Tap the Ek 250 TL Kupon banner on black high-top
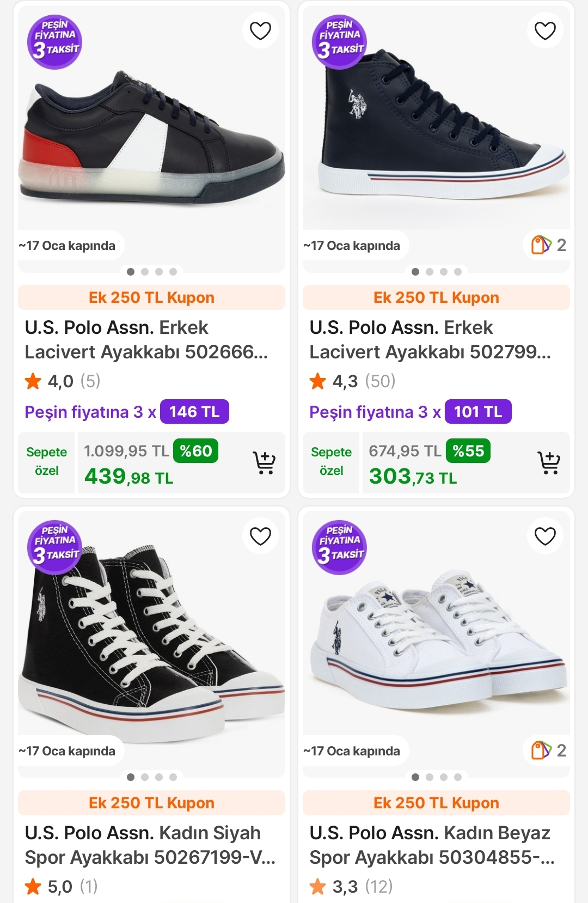The height and width of the screenshot is (903, 588). click(151, 803)
